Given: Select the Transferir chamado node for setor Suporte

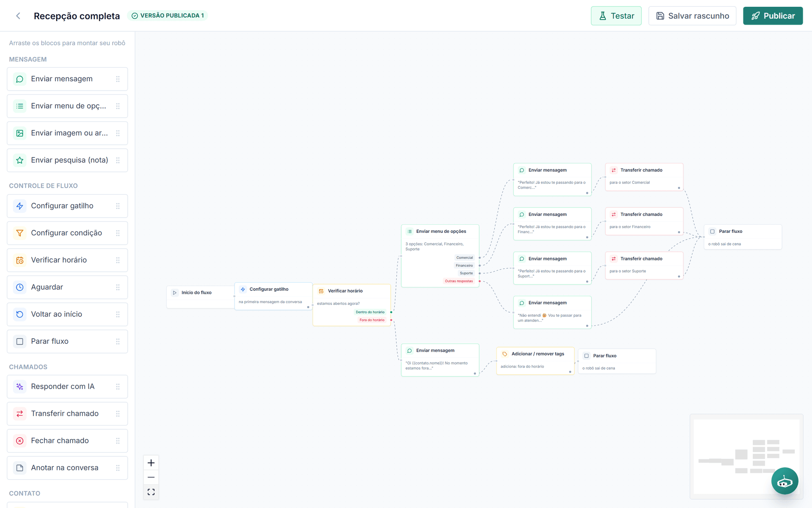Looking at the screenshot, I should [644, 265].
